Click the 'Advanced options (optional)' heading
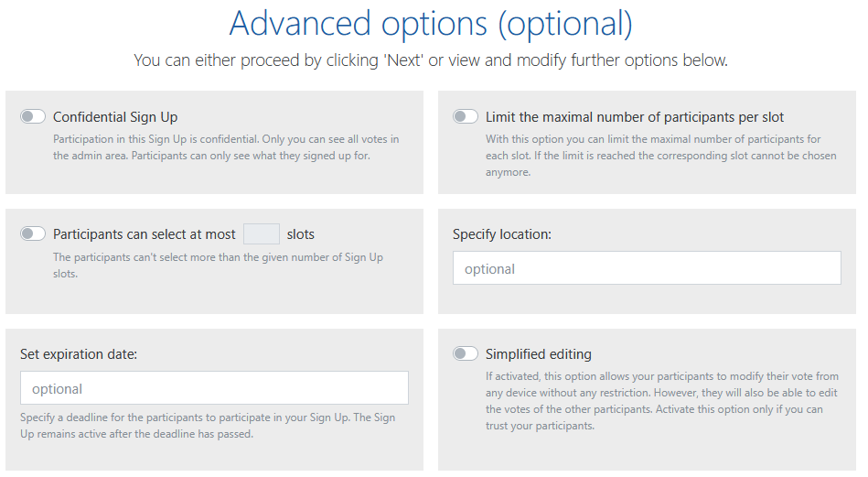 431,24
